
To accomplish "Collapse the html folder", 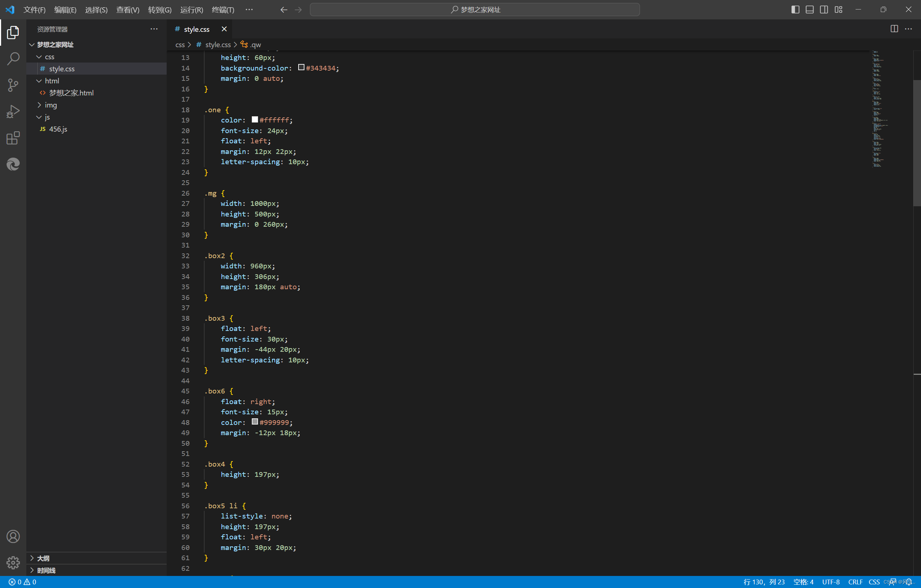I will (x=52, y=81).
